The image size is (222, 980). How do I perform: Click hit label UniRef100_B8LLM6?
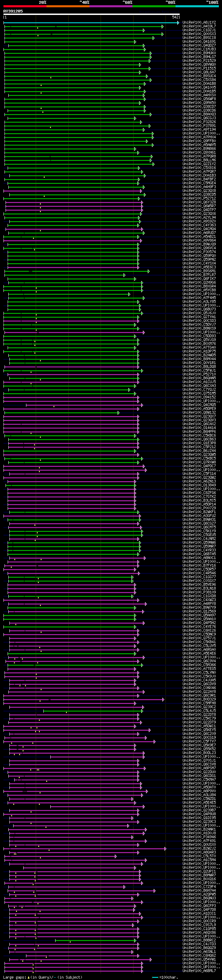pyautogui.click(x=199, y=160)
